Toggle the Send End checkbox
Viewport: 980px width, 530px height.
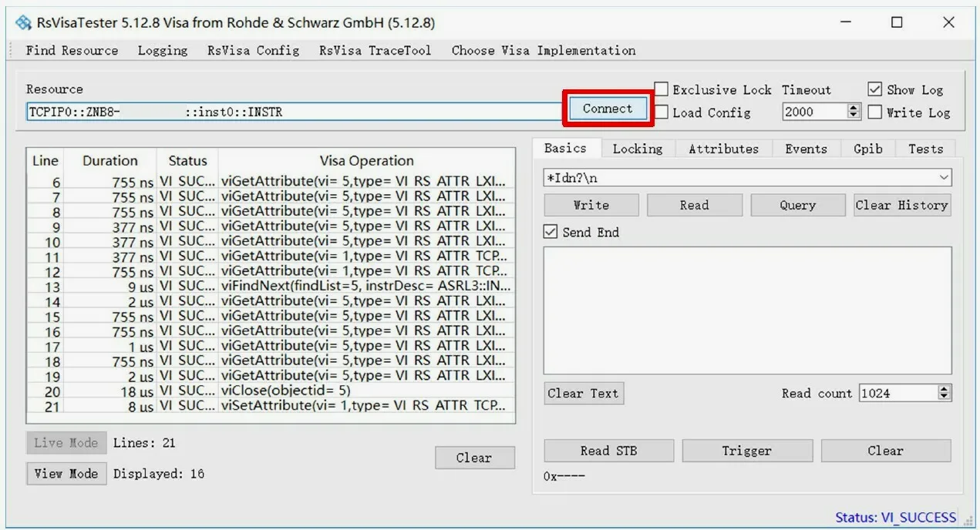point(551,232)
